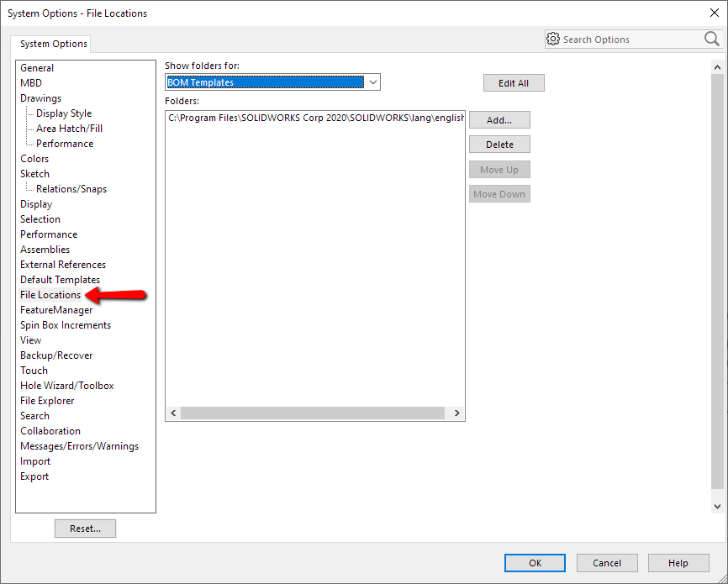This screenshot has width=728, height=584.
Task: Open the View options page
Action: [30, 340]
